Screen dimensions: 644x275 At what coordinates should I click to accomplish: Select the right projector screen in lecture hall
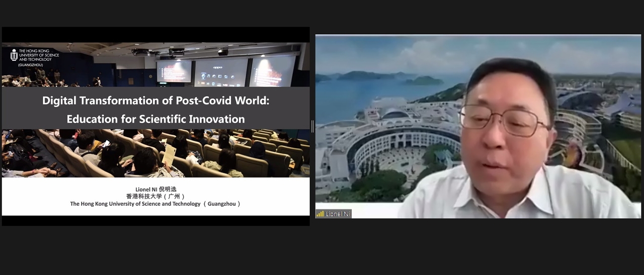[x=272, y=71]
